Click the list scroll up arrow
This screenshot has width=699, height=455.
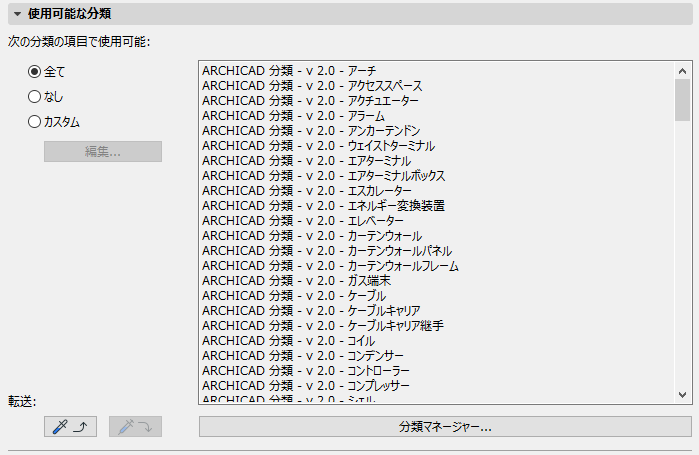682,71
